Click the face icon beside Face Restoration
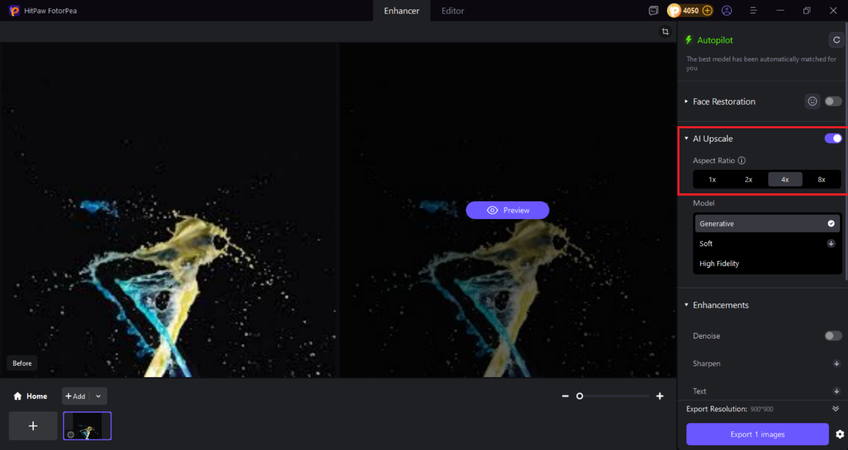 tap(812, 101)
